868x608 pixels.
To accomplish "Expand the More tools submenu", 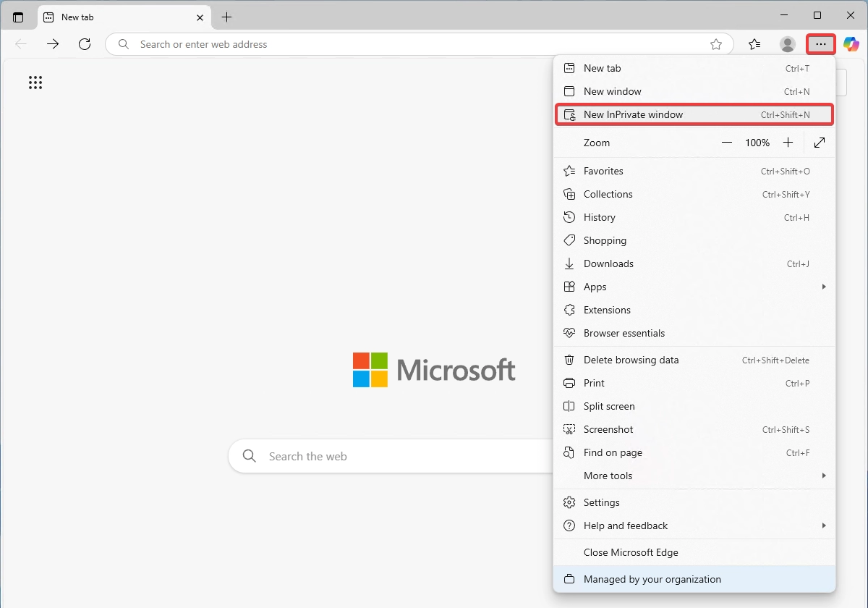I will [694, 476].
